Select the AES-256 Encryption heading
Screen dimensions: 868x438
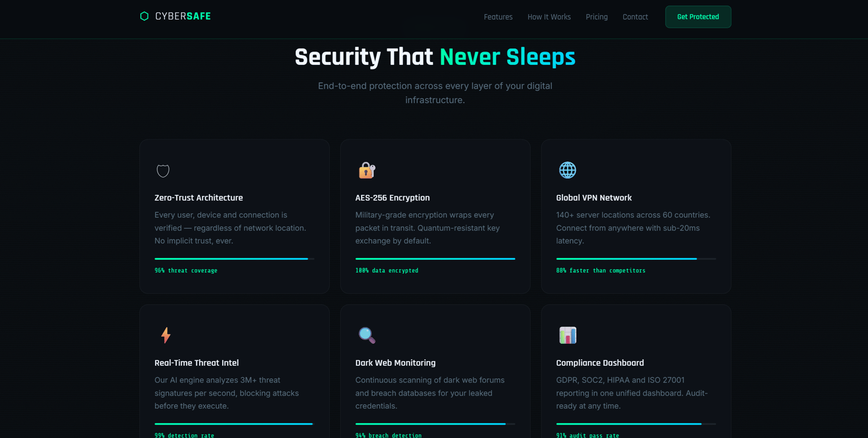(392, 198)
